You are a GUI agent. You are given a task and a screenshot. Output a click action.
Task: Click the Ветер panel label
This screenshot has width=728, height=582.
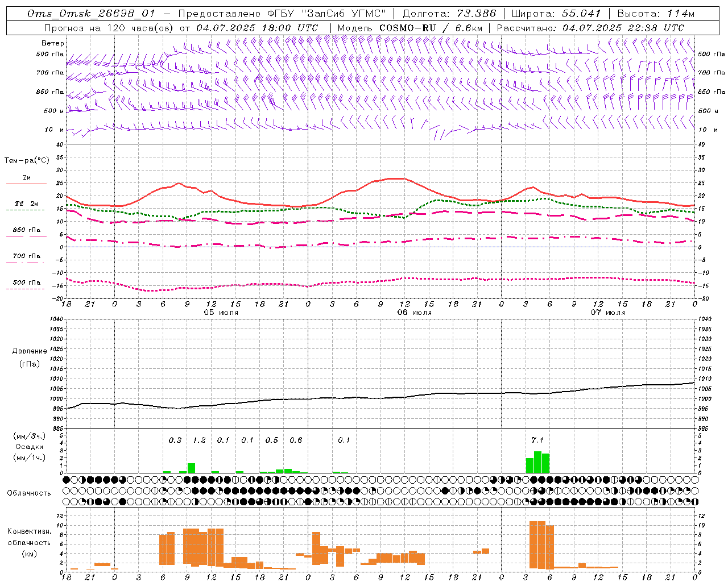[x=53, y=43]
